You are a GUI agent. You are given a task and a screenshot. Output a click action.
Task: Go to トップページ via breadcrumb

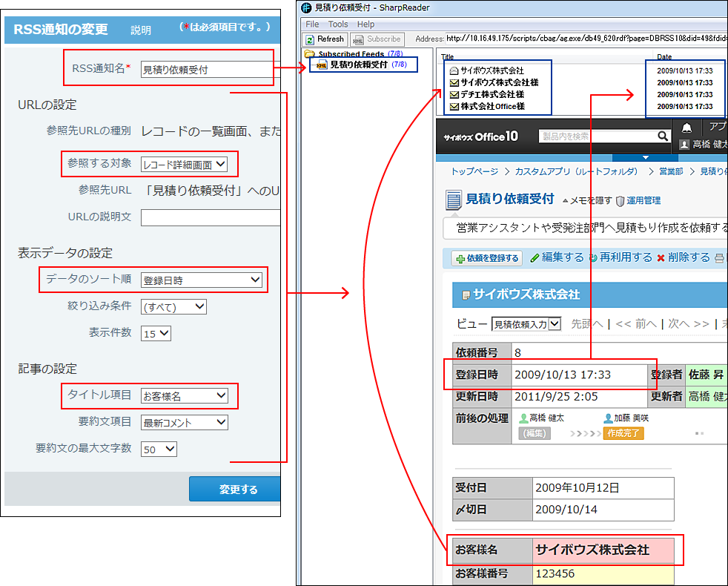[474, 171]
